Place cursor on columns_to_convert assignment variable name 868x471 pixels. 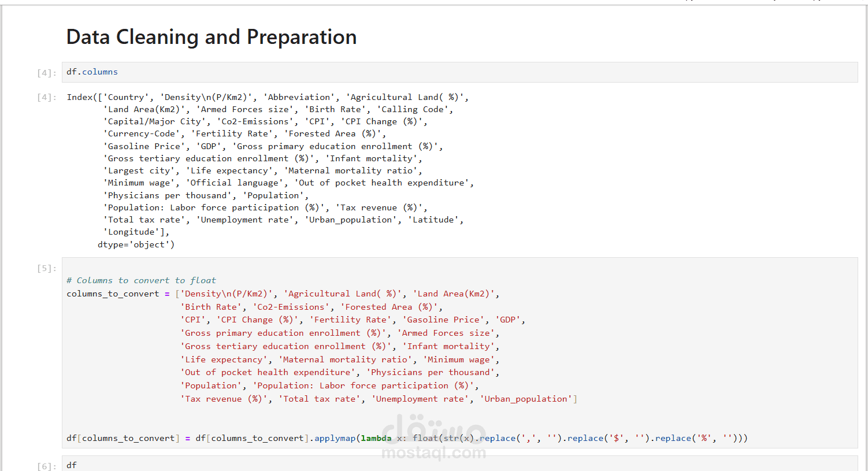[113, 294]
